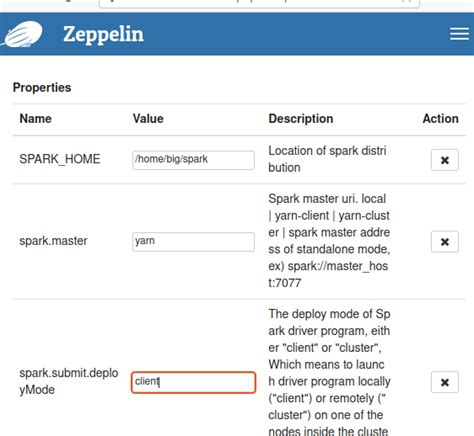This screenshot has height=436, width=474.
Task: Click the Spark master uri description text
Action: [x=329, y=241]
